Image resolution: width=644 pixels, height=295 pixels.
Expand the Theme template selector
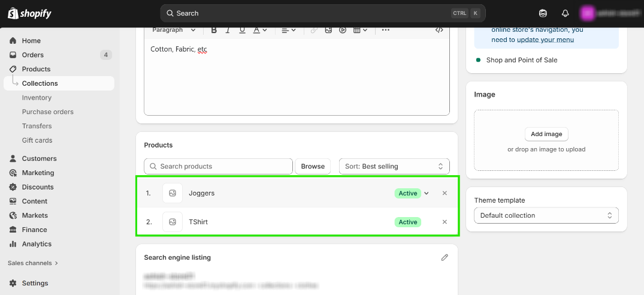(x=546, y=215)
